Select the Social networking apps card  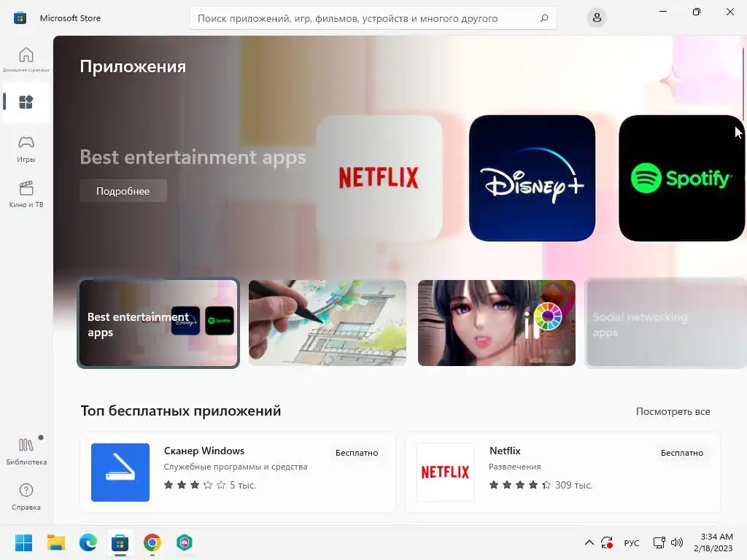665,323
